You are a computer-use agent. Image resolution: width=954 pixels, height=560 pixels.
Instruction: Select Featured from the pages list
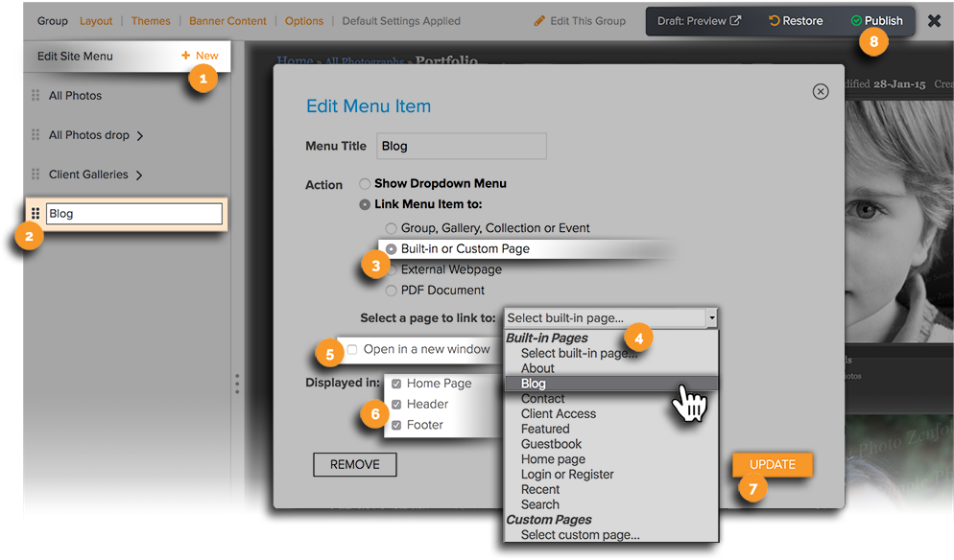point(545,430)
